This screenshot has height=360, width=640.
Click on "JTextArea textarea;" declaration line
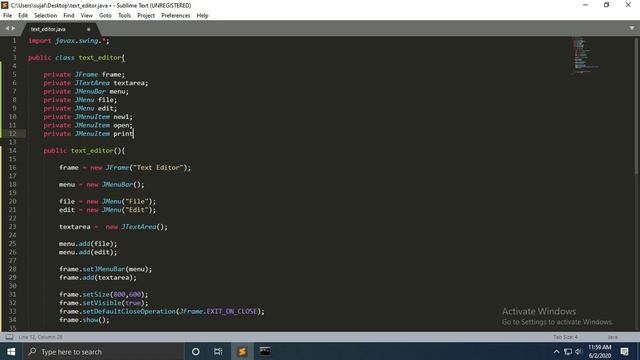point(96,83)
